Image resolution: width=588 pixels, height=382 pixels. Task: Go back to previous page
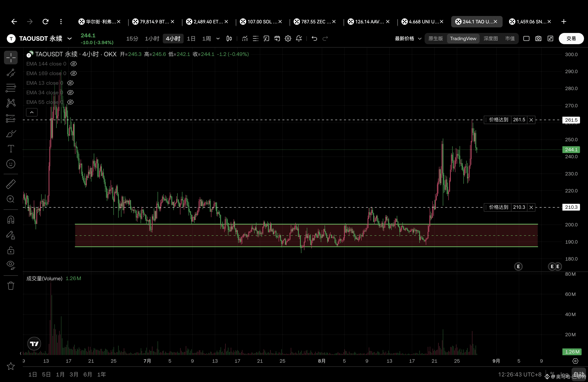[14, 22]
